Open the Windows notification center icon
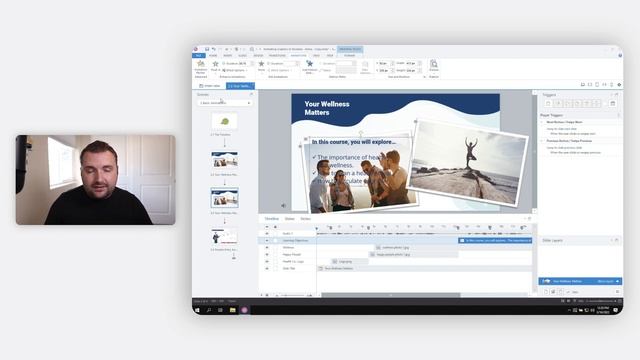The image size is (640, 360). (x=616, y=310)
